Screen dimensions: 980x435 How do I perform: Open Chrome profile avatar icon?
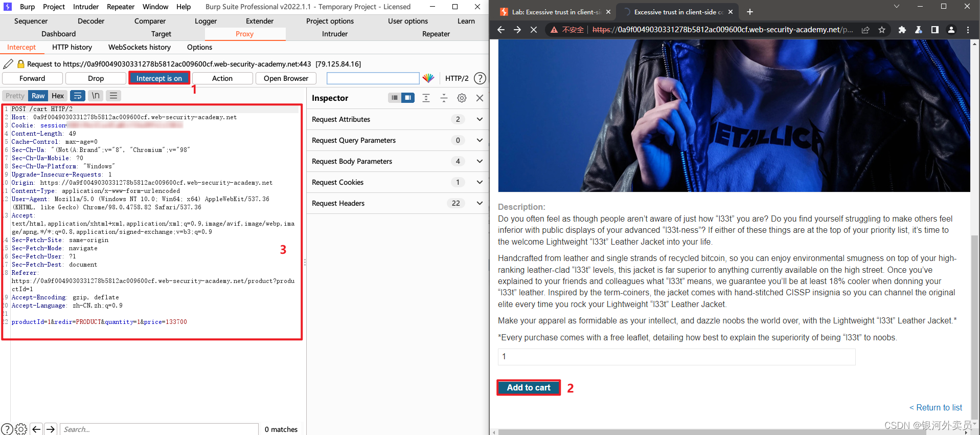point(951,30)
